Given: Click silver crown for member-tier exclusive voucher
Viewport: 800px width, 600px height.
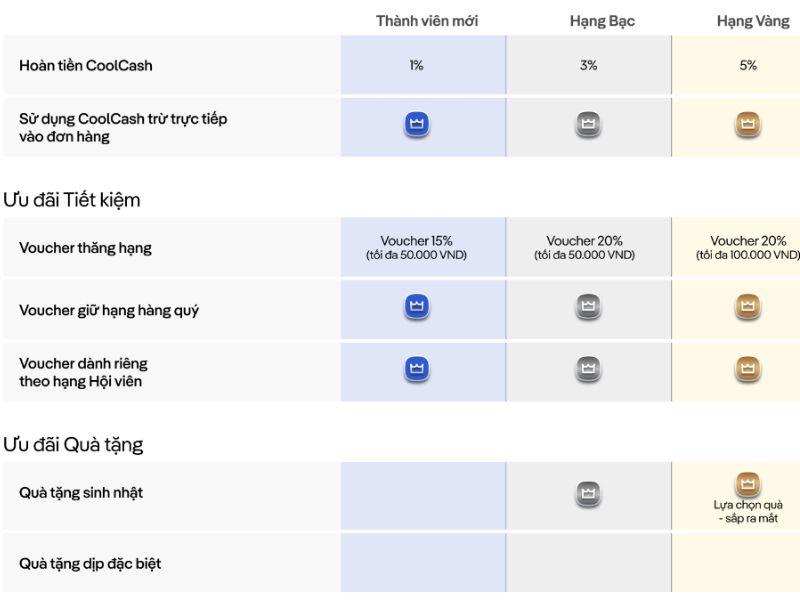Looking at the screenshot, I should coord(588,369).
